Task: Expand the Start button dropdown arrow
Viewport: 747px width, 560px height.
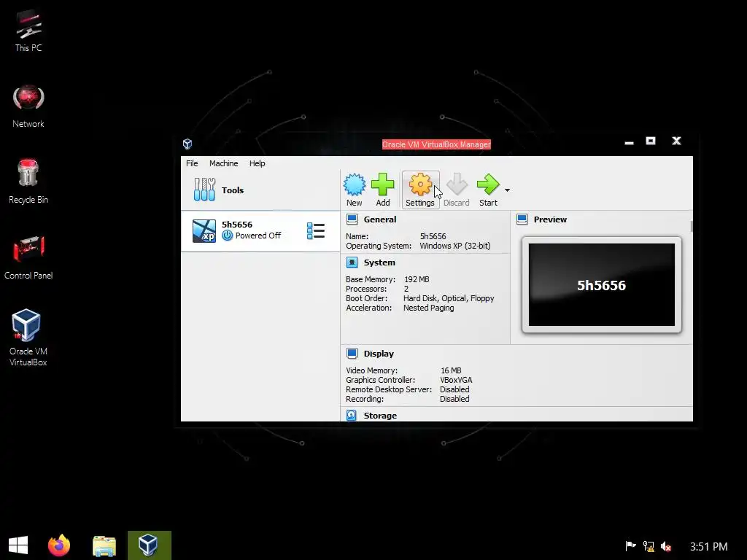Action: [x=508, y=190]
